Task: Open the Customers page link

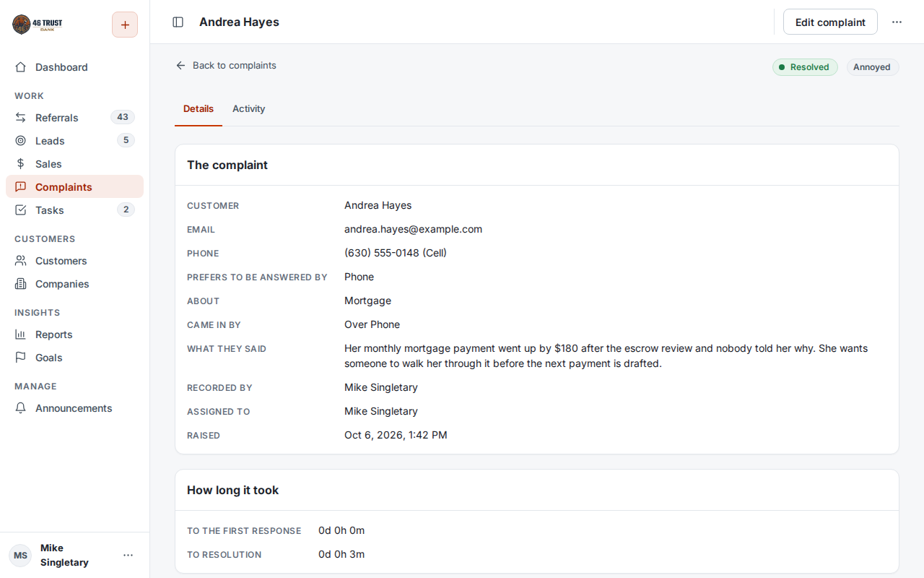Action: tap(75, 261)
